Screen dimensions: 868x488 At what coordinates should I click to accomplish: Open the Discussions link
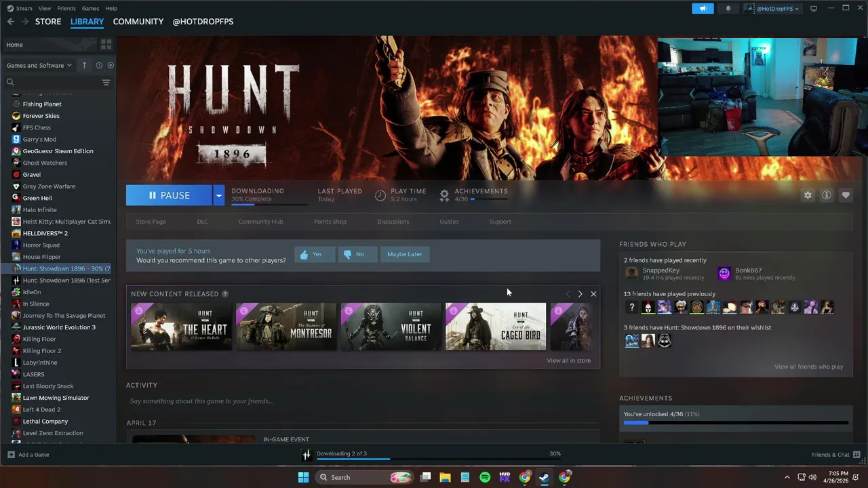[393, 222]
